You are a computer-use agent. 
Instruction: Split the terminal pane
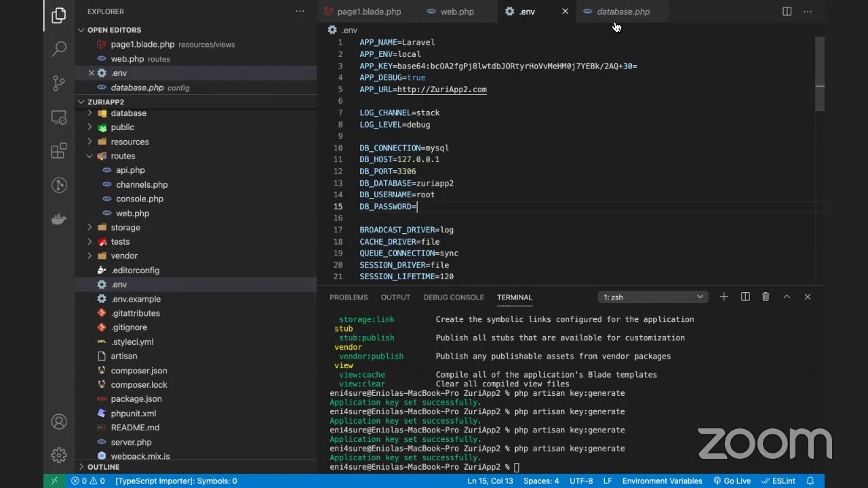pos(745,297)
